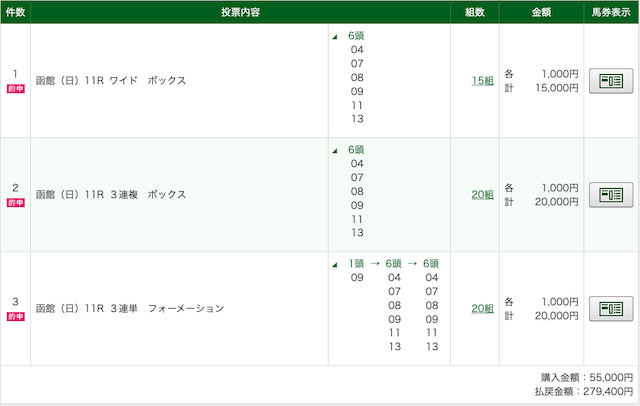Collapse formation list triangle in row 3

(x=335, y=265)
